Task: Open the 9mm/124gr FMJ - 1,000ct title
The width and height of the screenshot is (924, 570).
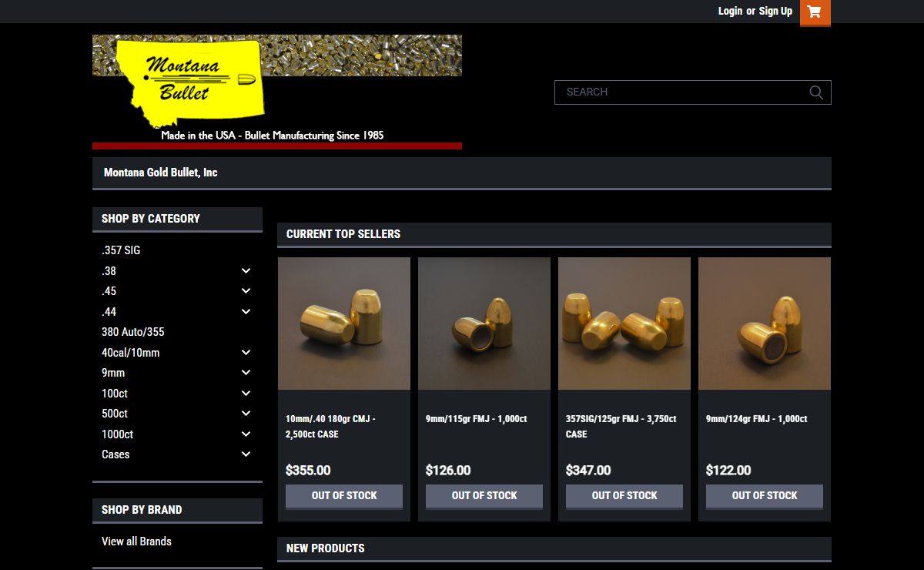Action: 756,419
